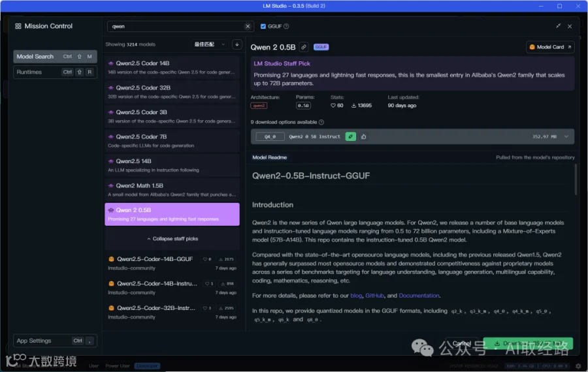Click the thumbs-up recommended icon
The width and height of the screenshot is (588, 372).
click(363, 137)
